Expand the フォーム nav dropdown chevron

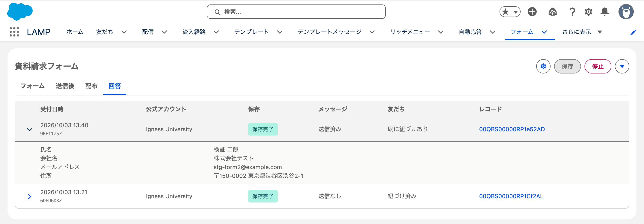click(544, 32)
